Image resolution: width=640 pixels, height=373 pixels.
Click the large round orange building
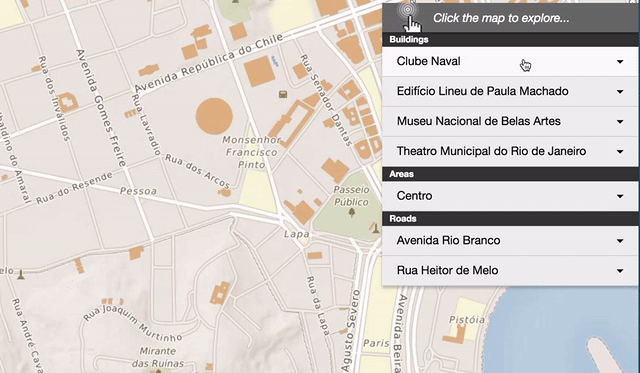coord(214,116)
